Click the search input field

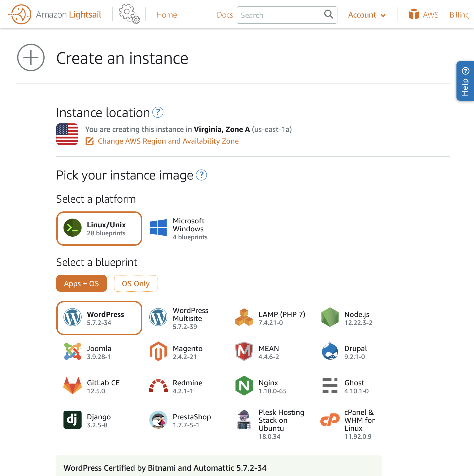pyautogui.click(x=279, y=15)
